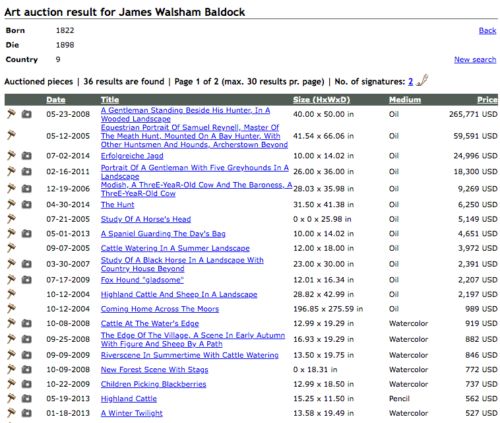The height and width of the screenshot is (423, 500).
Task: Sort by the Price column header
Action: 487,100
